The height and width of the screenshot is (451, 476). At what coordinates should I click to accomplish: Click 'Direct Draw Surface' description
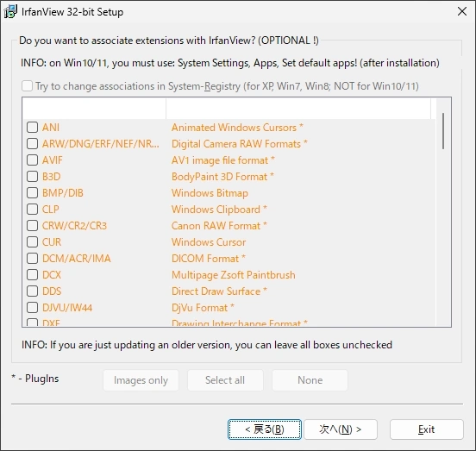(219, 291)
